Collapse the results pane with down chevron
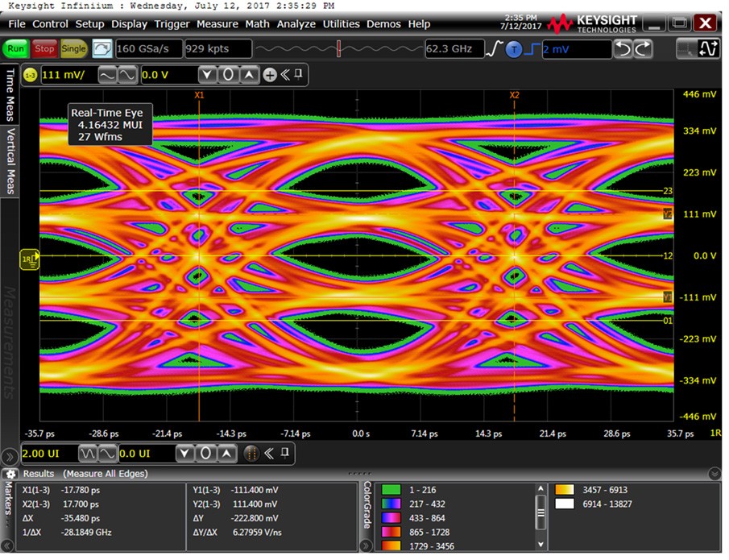This screenshot has height=560, width=729. tap(715, 474)
